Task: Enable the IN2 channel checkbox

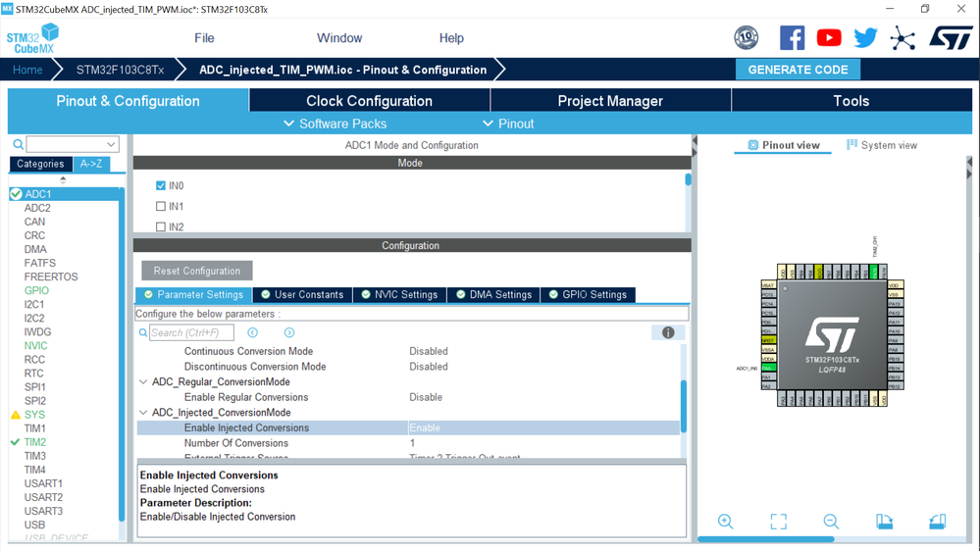Action: [161, 226]
